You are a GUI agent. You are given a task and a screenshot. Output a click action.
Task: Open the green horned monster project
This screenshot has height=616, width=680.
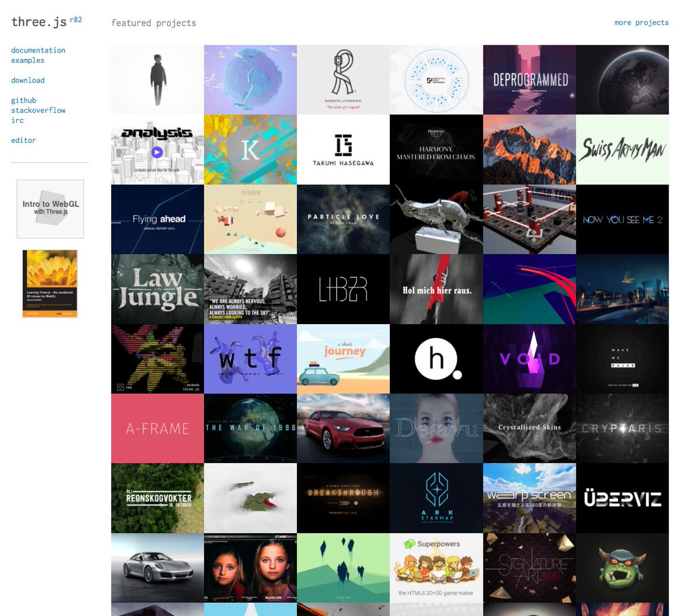pyautogui.click(x=622, y=568)
